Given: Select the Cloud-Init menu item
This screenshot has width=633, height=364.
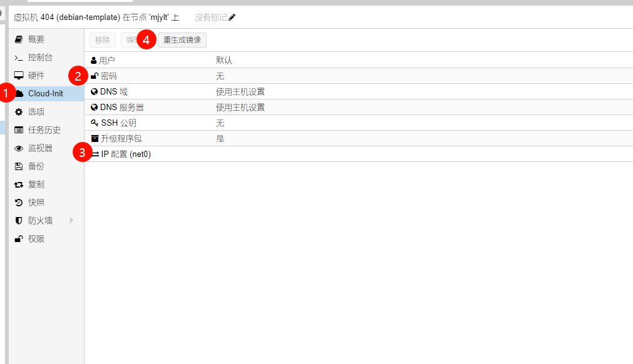Looking at the screenshot, I should pos(46,94).
